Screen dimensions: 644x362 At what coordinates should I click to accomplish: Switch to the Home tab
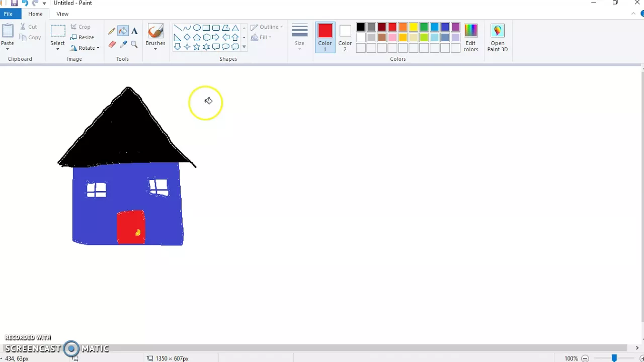[x=35, y=14]
